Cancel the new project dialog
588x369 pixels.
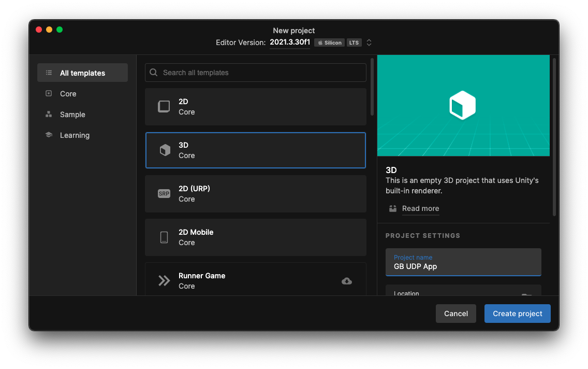(x=456, y=314)
